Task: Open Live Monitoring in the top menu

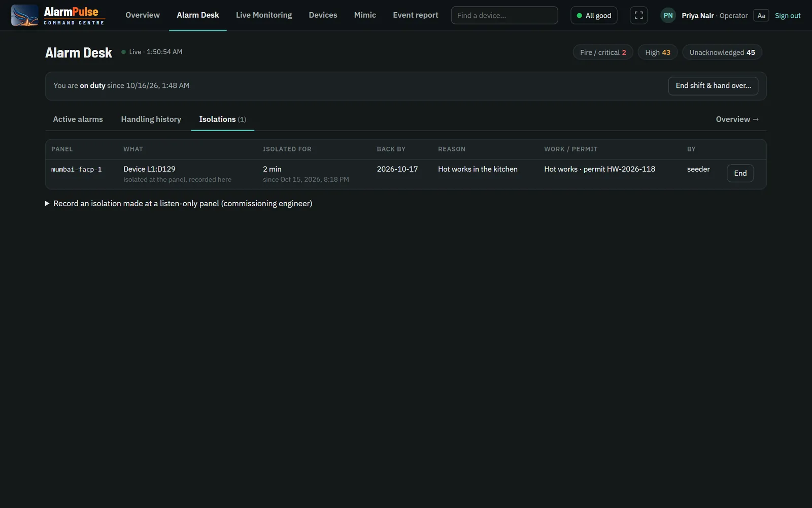Action: coord(264,15)
